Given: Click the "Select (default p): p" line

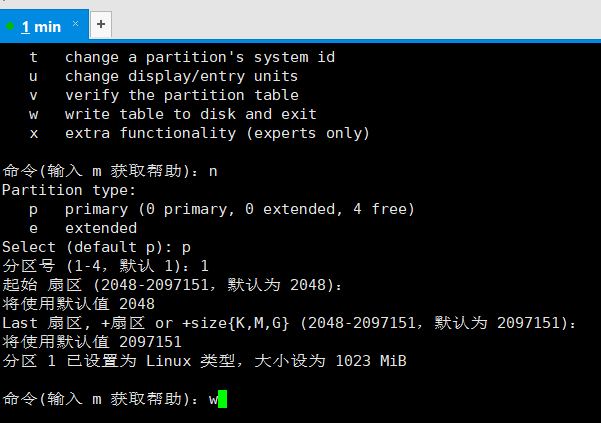Looking at the screenshot, I should (96, 247).
